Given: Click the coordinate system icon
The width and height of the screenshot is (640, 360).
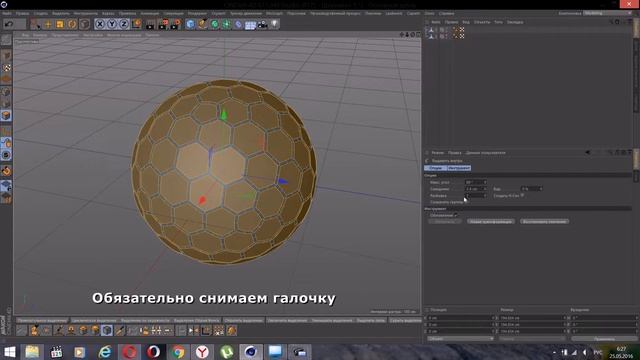Looking at the screenshot, I should pos(136,24).
